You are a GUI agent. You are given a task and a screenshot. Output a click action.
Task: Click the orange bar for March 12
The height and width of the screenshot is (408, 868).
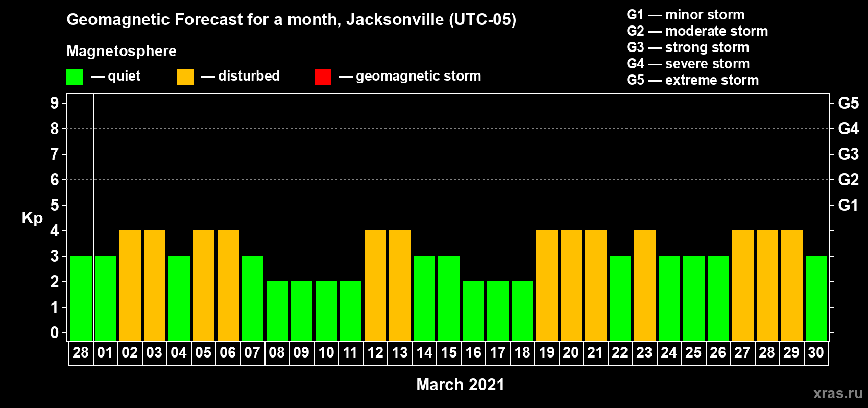tap(375, 285)
